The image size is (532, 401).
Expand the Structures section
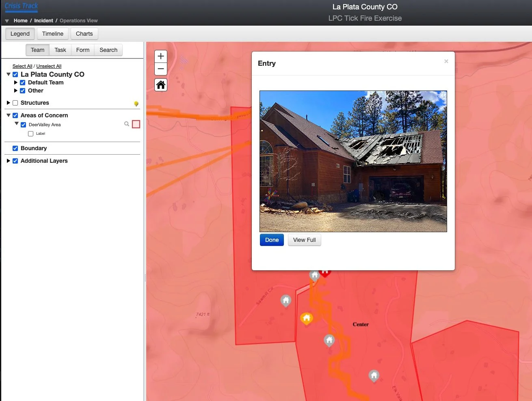[x=8, y=103]
